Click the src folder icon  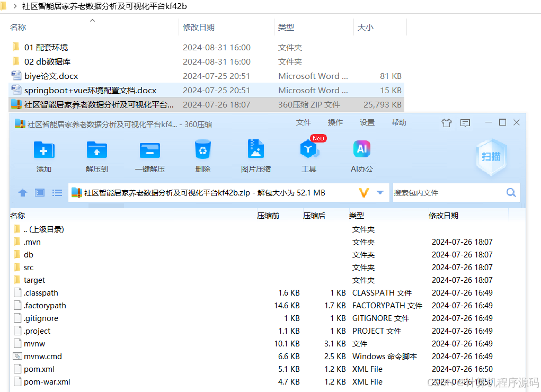[17, 267]
